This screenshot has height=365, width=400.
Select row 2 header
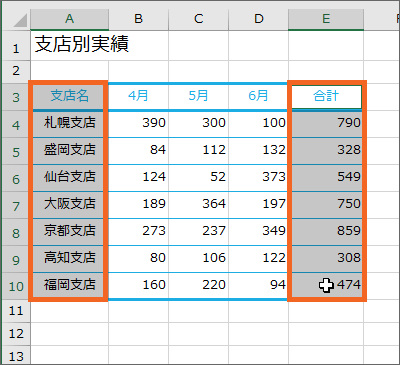tap(16, 71)
